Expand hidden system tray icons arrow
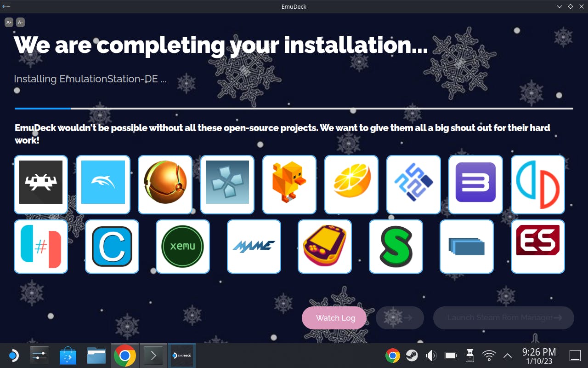 508,356
